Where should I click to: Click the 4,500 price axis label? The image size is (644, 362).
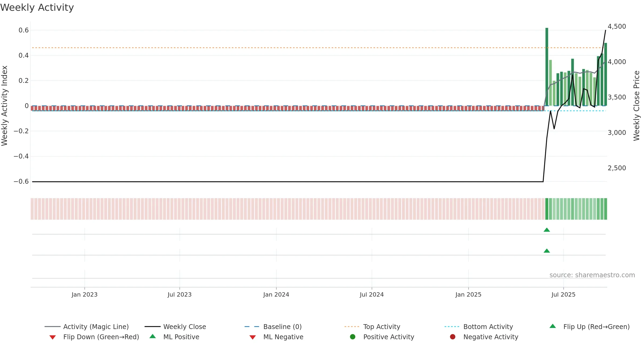tap(617, 26)
